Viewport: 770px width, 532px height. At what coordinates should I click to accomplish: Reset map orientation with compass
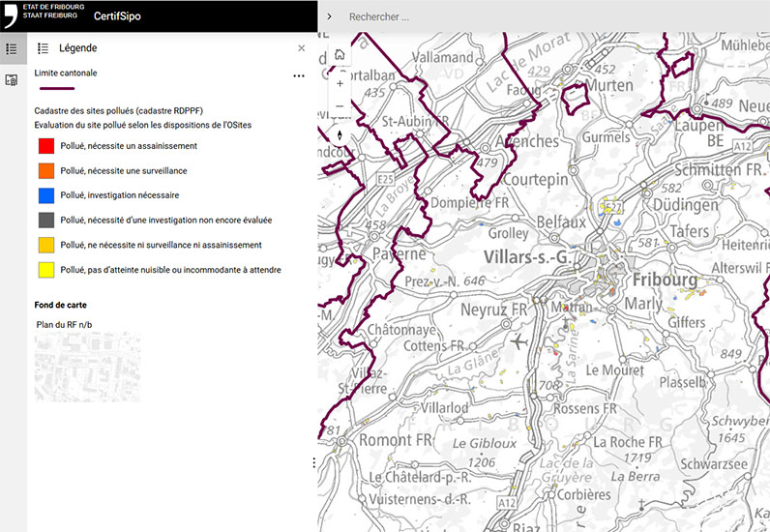[x=340, y=134]
